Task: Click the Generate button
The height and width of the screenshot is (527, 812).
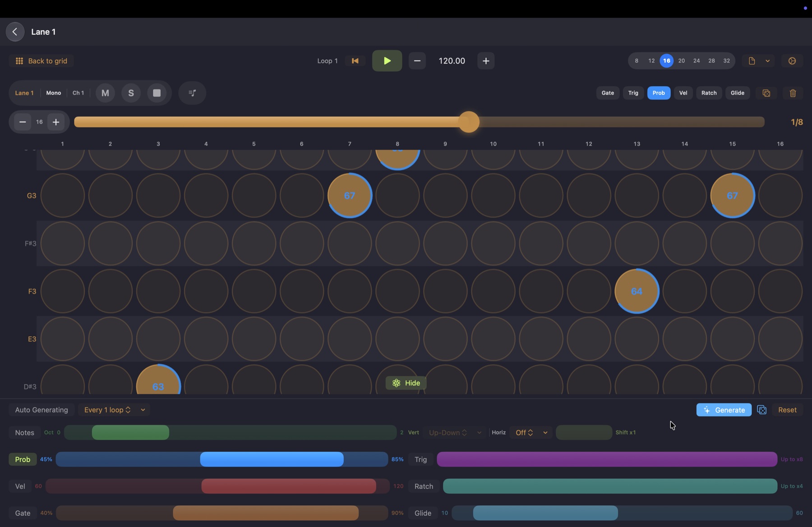Action: point(724,410)
